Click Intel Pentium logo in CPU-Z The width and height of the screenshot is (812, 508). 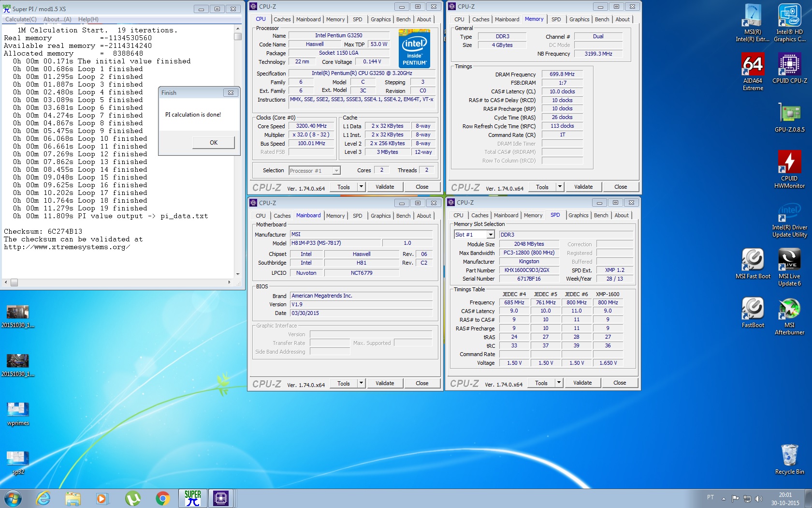(414, 48)
